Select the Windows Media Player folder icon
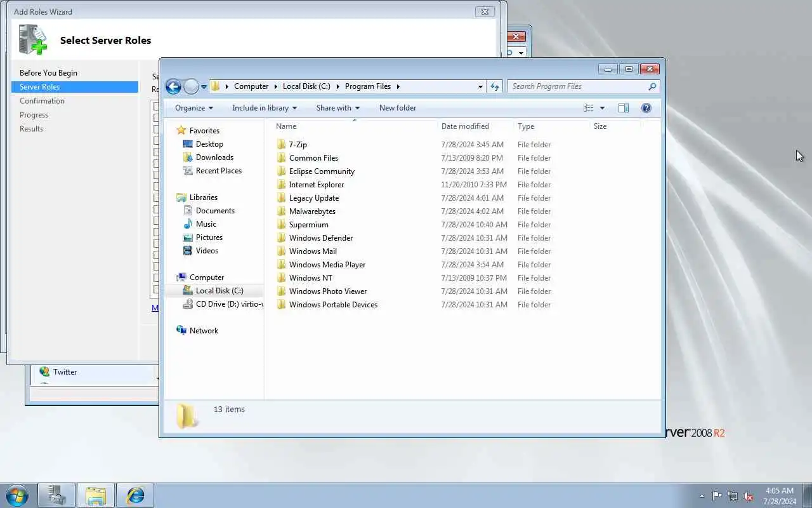The height and width of the screenshot is (508, 812). pyautogui.click(x=282, y=265)
